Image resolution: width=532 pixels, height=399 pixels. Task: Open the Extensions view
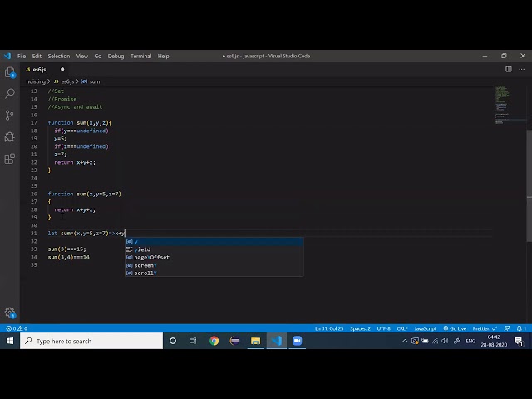[10, 159]
